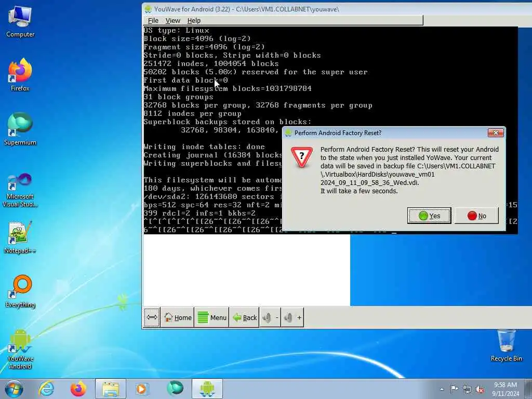Open the clock showing 9:58 AM
The image size is (532, 399).
pyautogui.click(x=506, y=389)
